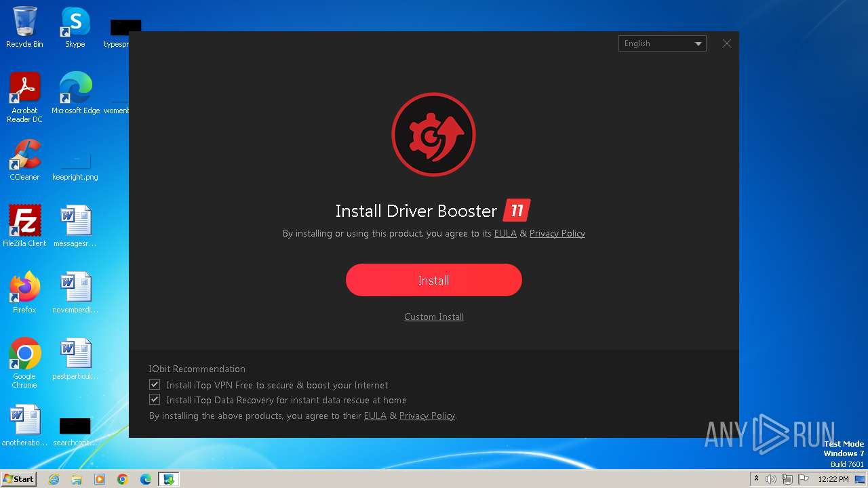Screen dimensions: 868x488
Task: Click the Show desktop button
Action: (861, 479)
